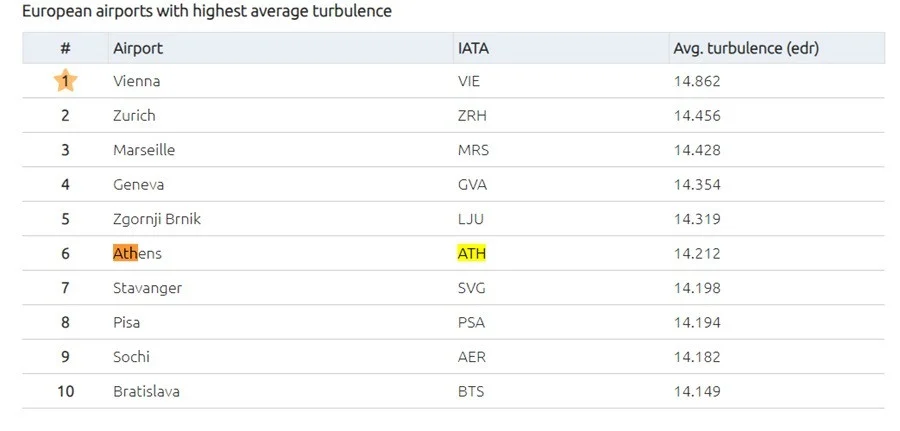This screenshot has width=900, height=431.
Task: Select the Vienna airport row
Action: [137, 81]
